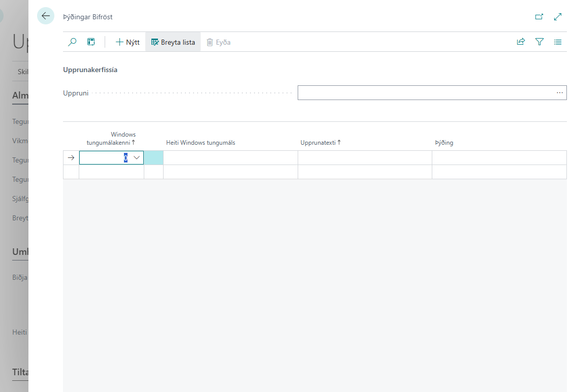573x392 pixels.
Task: Sort by Windows tungumálakenni column header
Action: point(111,139)
